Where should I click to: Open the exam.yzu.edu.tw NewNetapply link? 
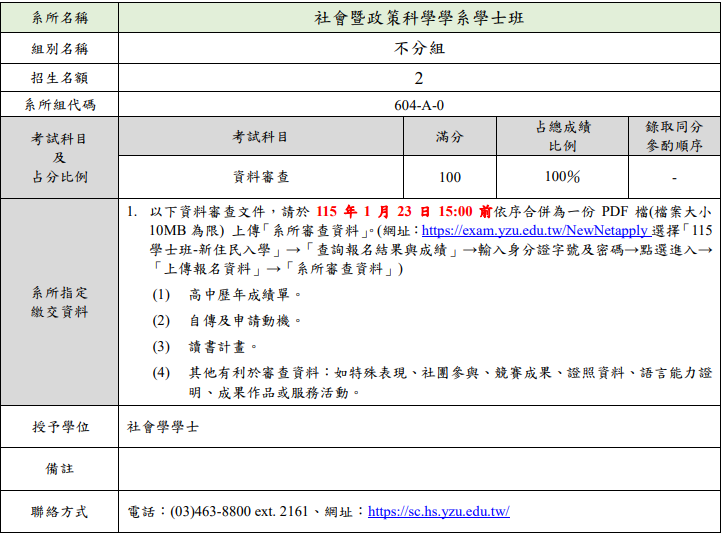534,229
